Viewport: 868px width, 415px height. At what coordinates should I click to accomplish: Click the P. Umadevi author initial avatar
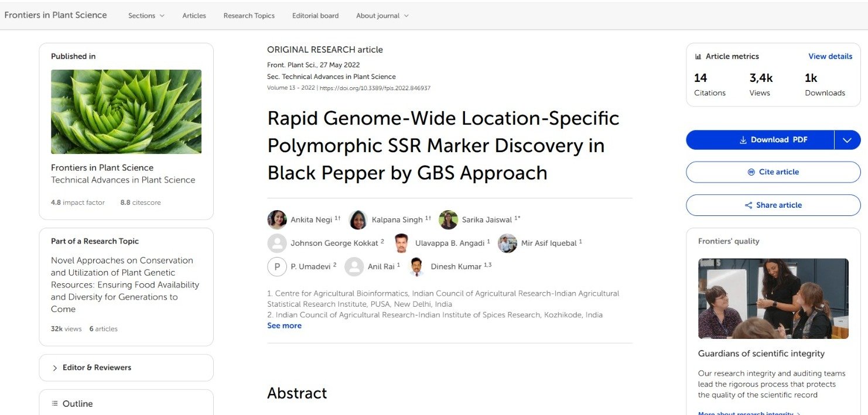(276, 266)
